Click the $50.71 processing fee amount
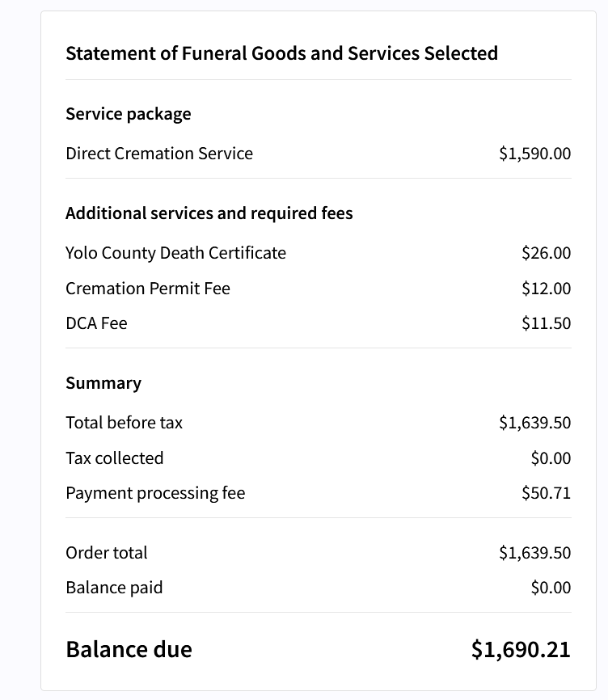608x700 pixels. click(546, 493)
